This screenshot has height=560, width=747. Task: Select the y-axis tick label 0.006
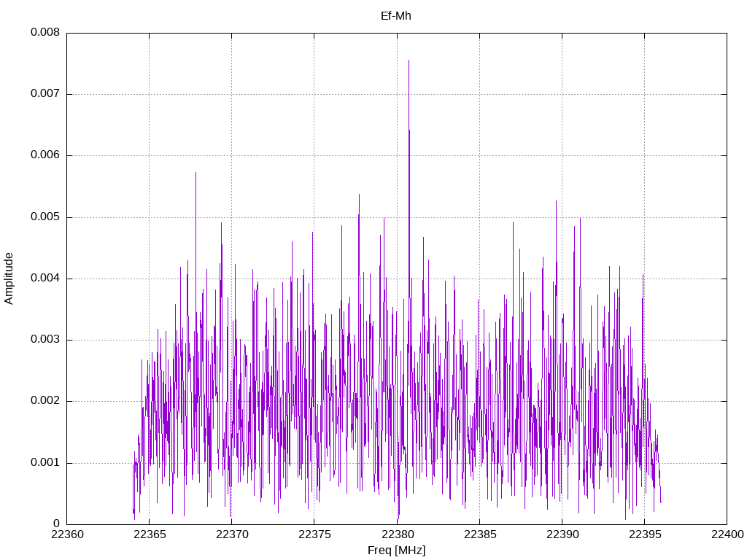coord(45,155)
